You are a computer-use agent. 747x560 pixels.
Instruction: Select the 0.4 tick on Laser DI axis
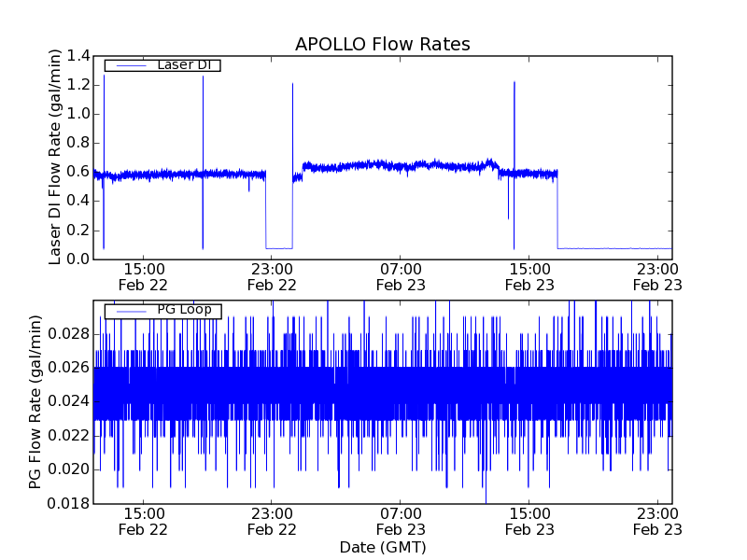78,202
